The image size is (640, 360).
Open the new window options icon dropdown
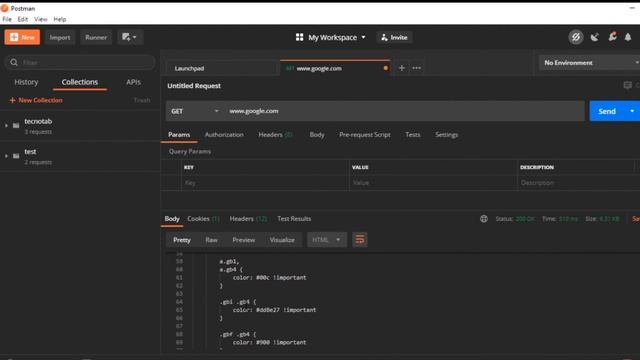click(x=130, y=37)
